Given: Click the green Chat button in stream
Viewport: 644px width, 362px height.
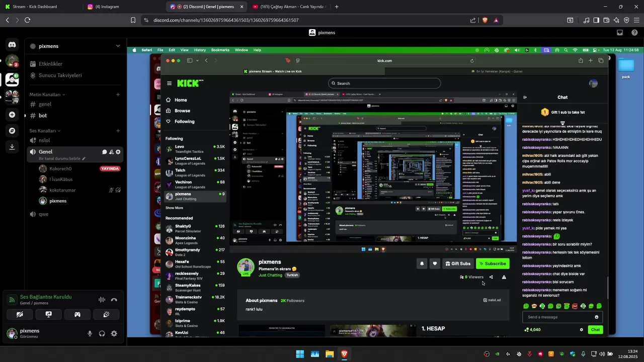Looking at the screenshot, I should 595,330.
